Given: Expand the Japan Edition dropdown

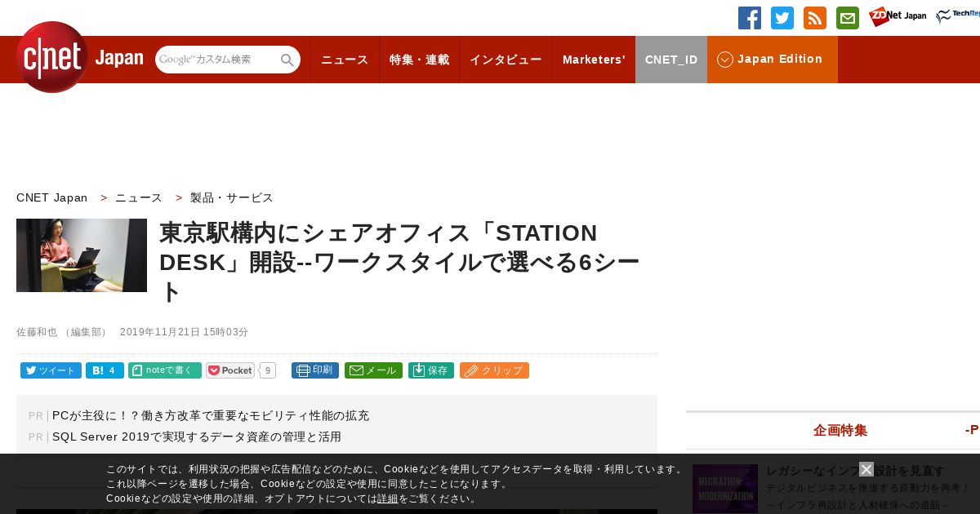Looking at the screenshot, I should tap(773, 60).
